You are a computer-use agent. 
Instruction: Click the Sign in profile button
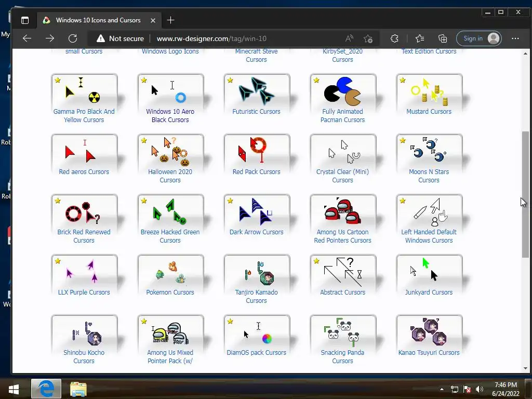point(478,38)
